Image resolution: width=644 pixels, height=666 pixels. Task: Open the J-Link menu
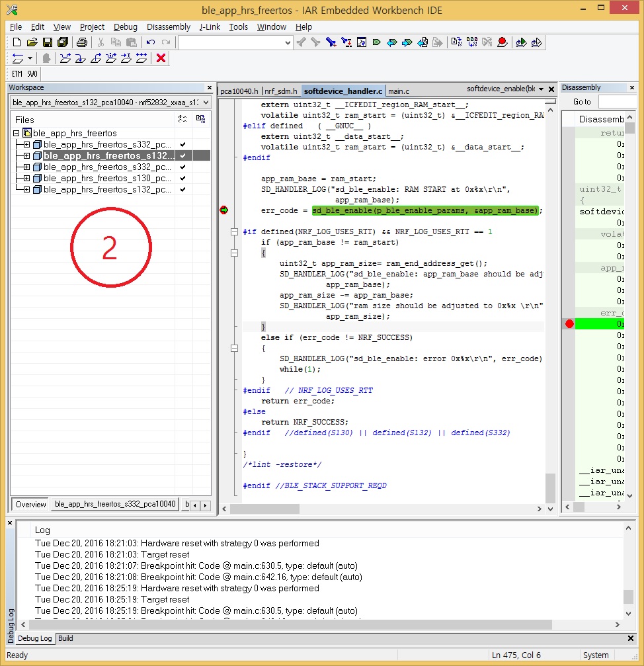coord(210,26)
